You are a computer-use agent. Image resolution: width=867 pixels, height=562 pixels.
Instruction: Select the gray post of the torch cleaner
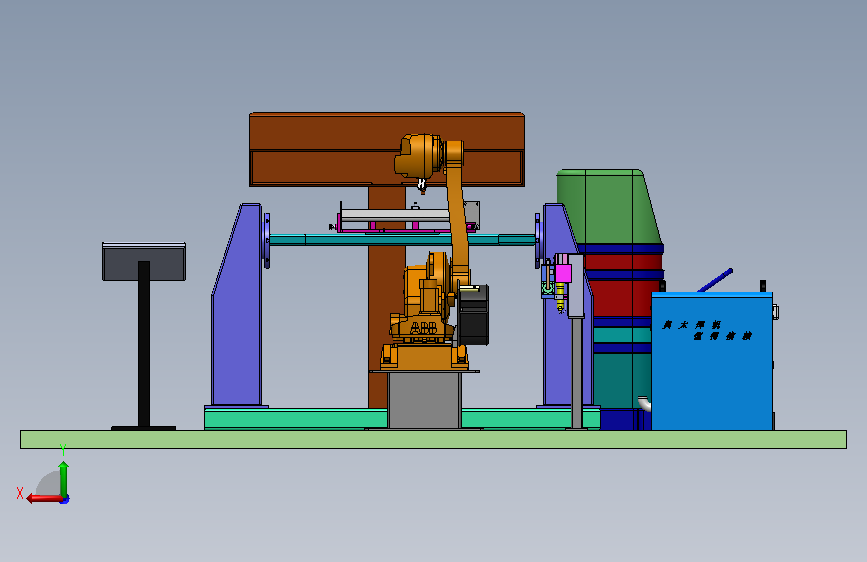(x=576, y=373)
